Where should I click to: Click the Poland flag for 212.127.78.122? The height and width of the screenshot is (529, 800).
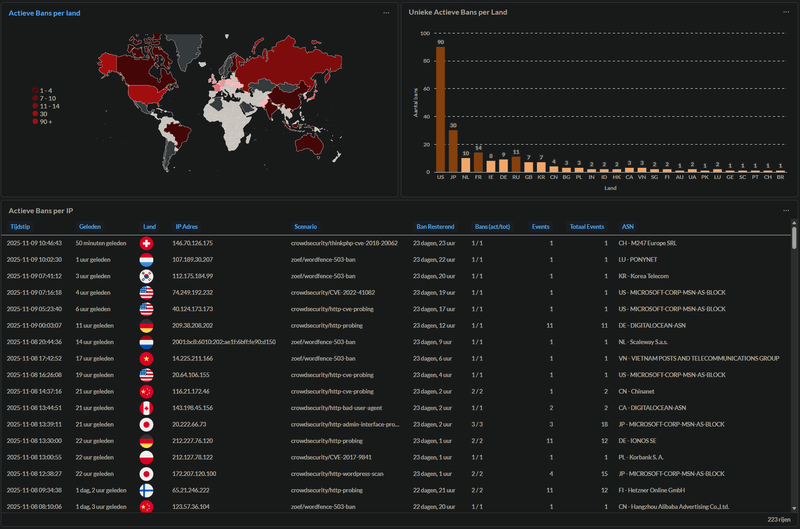146,457
